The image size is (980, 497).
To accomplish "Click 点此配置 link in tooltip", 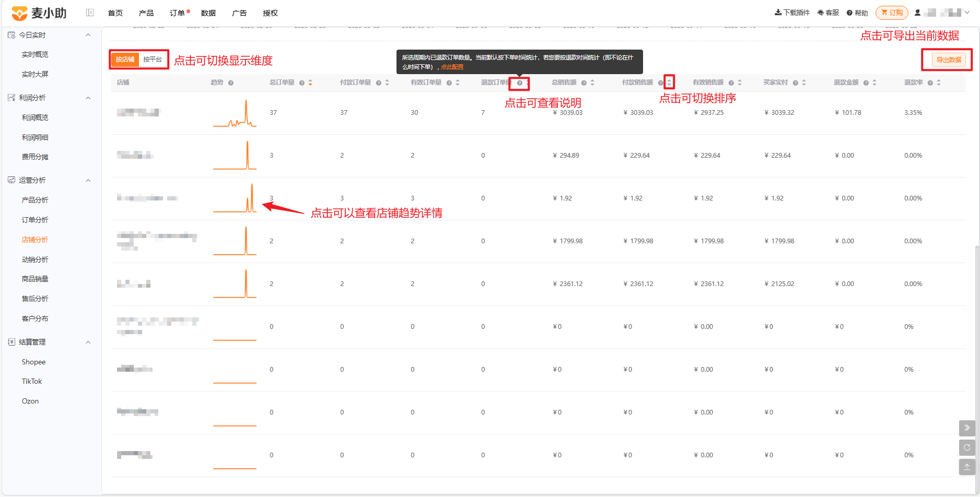I will coord(452,67).
